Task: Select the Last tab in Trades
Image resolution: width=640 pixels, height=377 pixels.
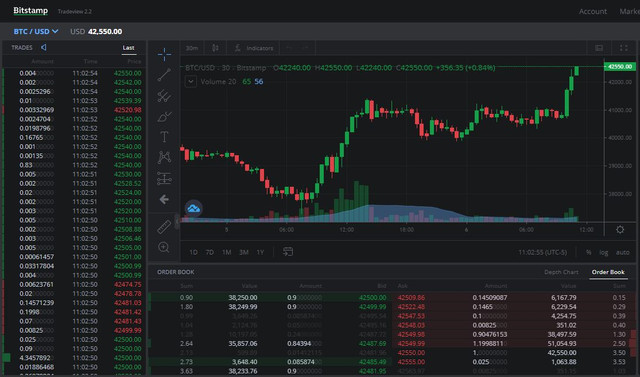Action: coord(129,48)
